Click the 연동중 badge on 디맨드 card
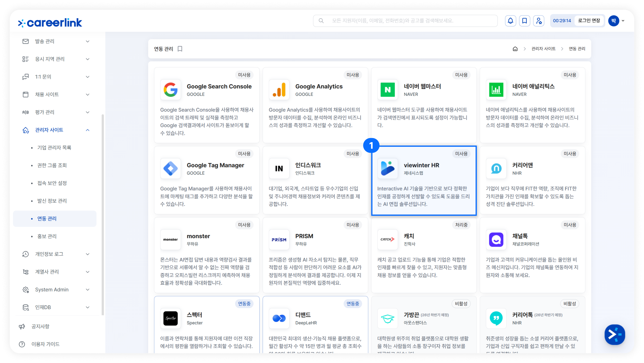The image size is (644, 363). pos(353,304)
